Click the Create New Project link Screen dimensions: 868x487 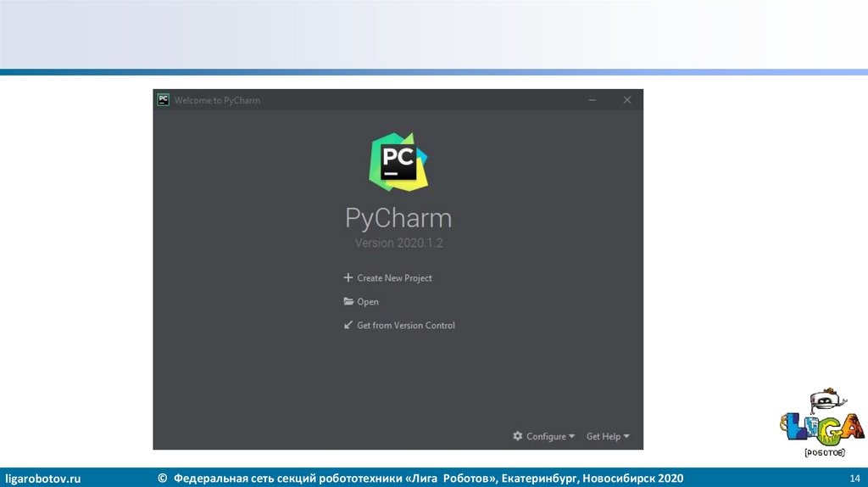click(394, 278)
